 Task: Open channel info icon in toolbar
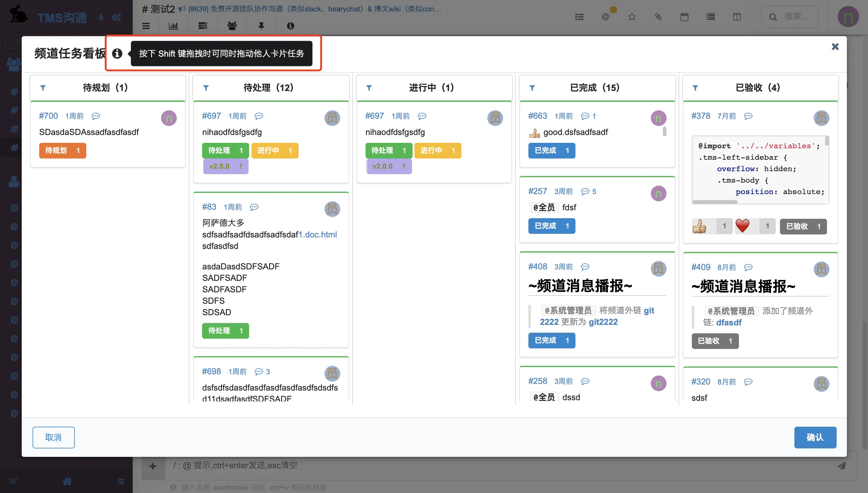coord(290,26)
